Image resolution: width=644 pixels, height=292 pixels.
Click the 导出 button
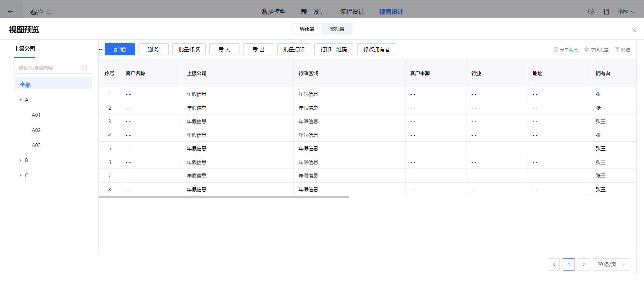[x=258, y=49]
